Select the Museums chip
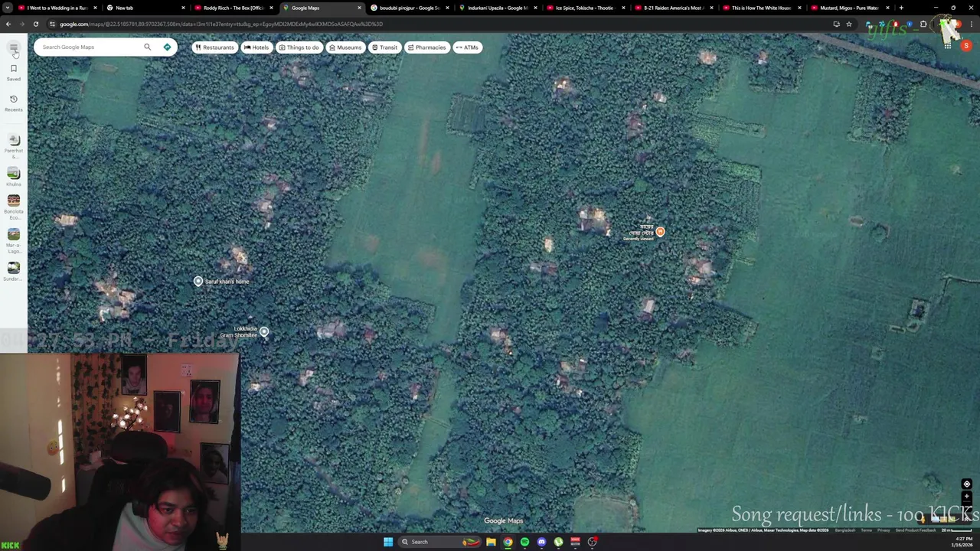 [345, 47]
